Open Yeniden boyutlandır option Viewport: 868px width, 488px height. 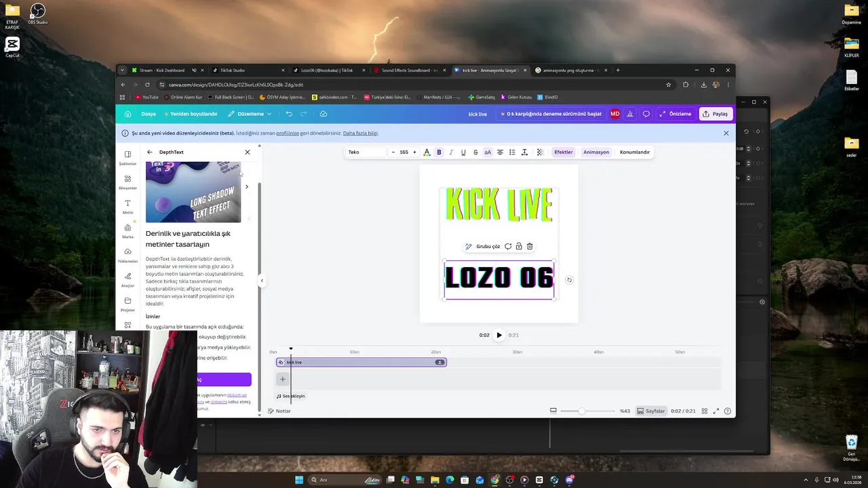[x=191, y=114]
